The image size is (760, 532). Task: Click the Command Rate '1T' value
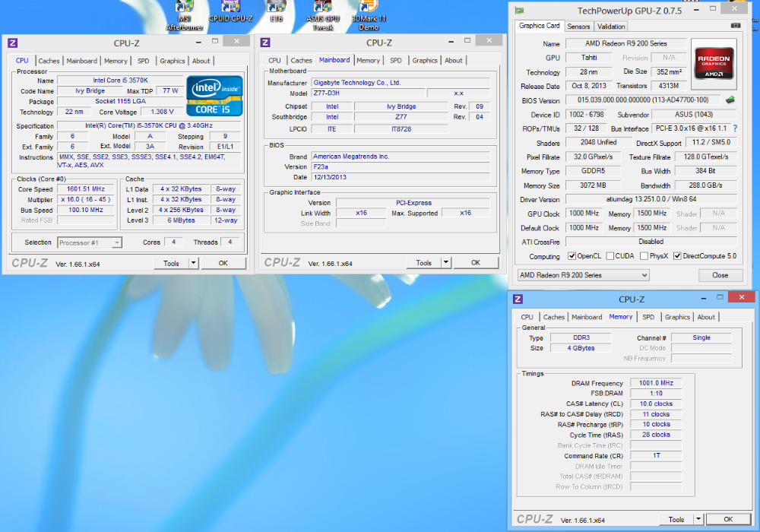click(656, 455)
